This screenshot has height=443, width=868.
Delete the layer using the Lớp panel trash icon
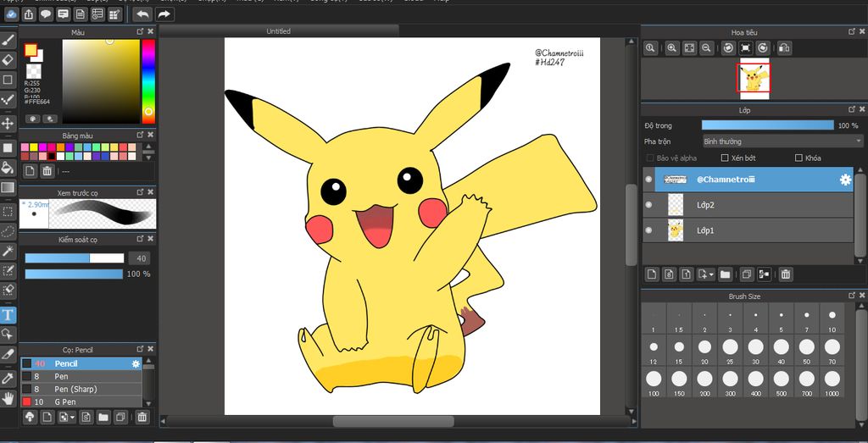[x=785, y=274]
